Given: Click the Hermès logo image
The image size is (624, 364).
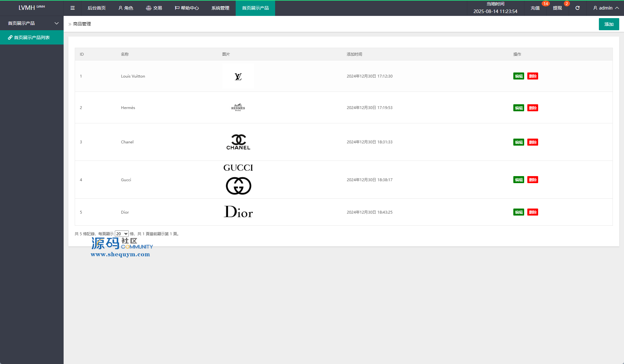Looking at the screenshot, I should point(238,107).
